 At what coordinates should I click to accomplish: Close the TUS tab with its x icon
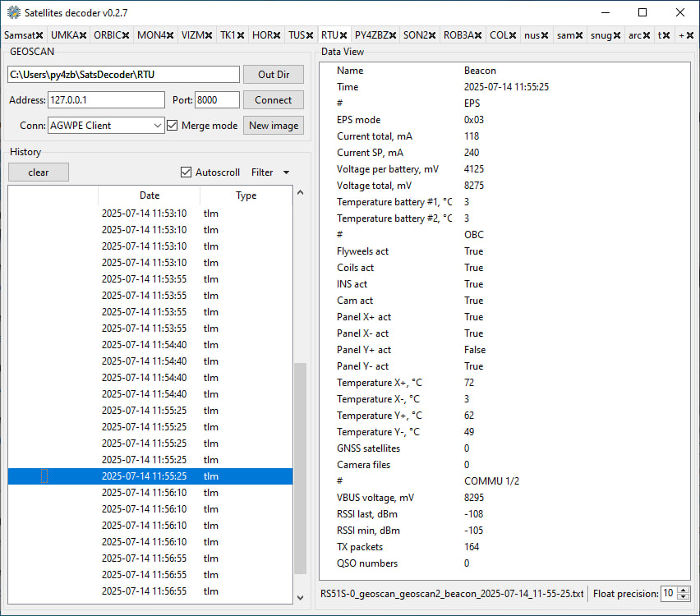(x=310, y=35)
